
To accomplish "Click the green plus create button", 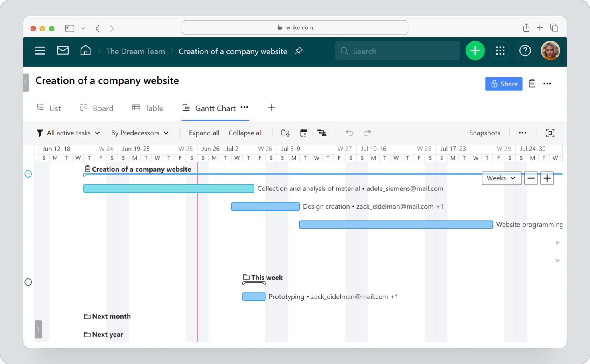I will tap(475, 51).
